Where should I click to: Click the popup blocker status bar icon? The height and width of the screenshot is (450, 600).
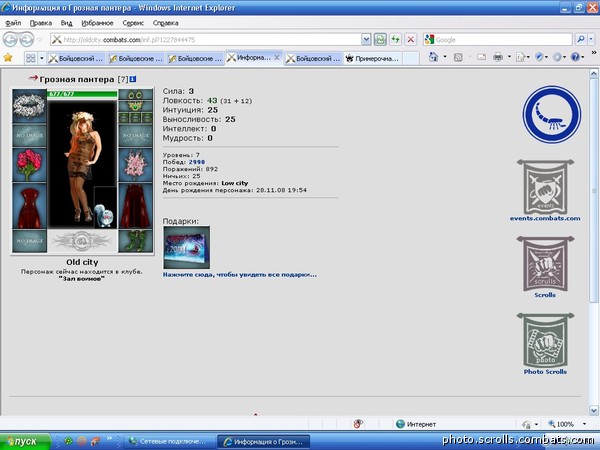(358, 424)
